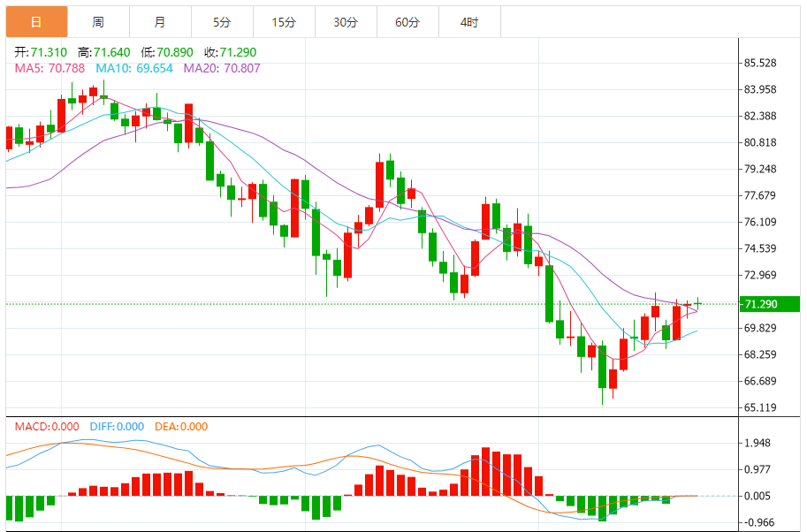This screenshot has width=807, height=532.
Task: Click the 1.948 MACD axis label
Action: click(758, 443)
